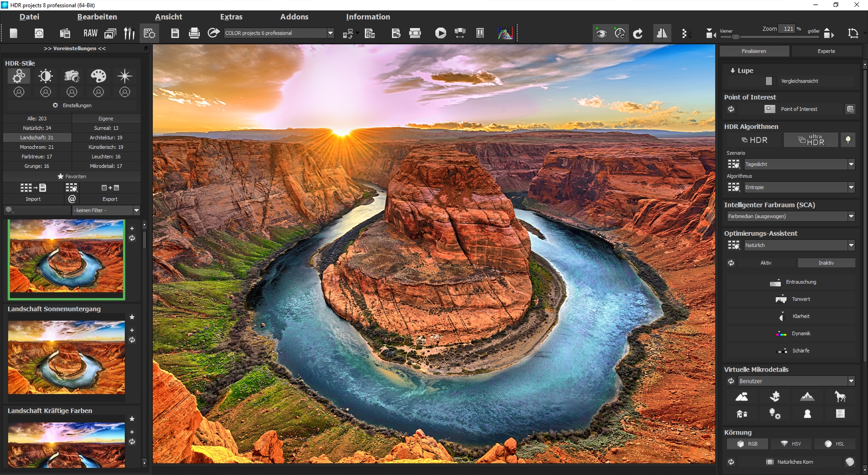Click the play button icon in toolbar
This screenshot has width=868, height=475.
pos(440,33)
